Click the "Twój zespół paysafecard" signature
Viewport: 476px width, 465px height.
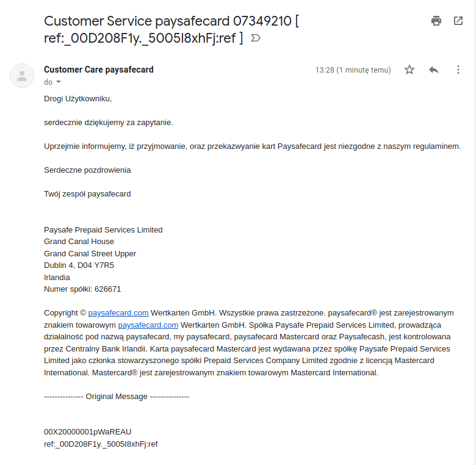pos(87,194)
